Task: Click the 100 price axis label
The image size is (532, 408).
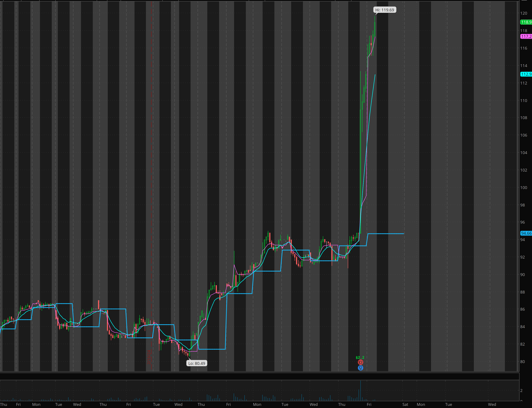Action: click(523, 187)
